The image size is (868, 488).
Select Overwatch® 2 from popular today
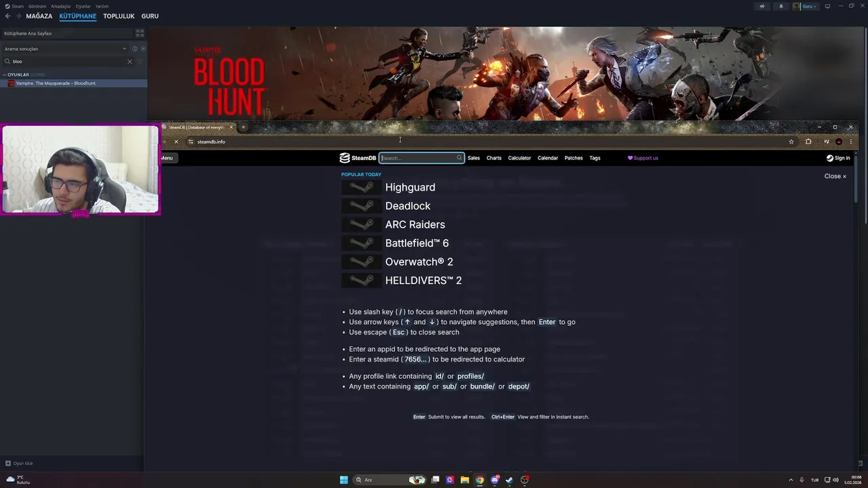click(x=418, y=262)
